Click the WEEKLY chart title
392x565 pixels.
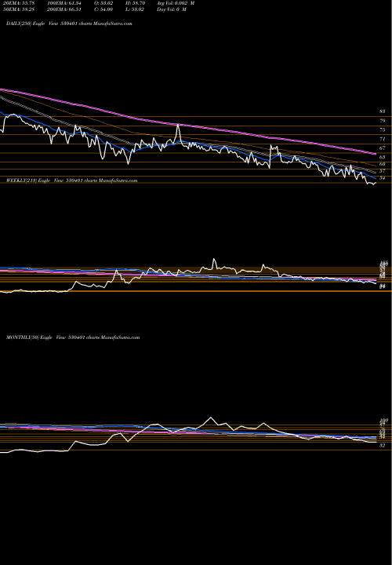click(x=71, y=180)
